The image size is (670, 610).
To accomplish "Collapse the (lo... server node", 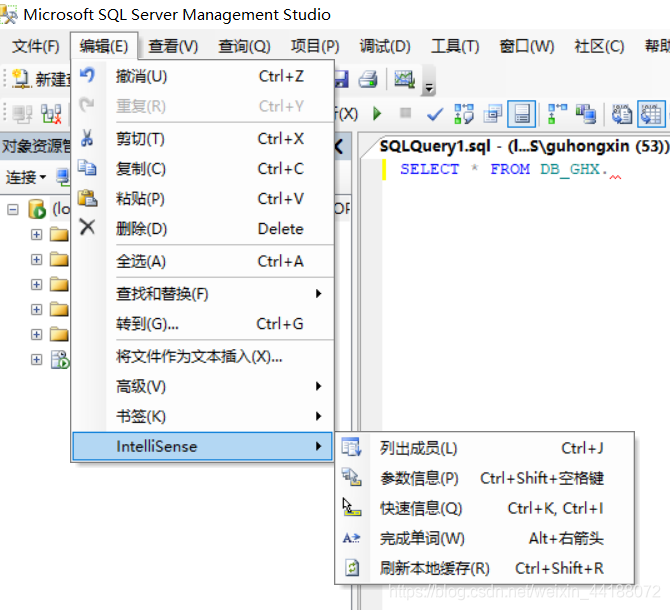I will click(x=13, y=209).
